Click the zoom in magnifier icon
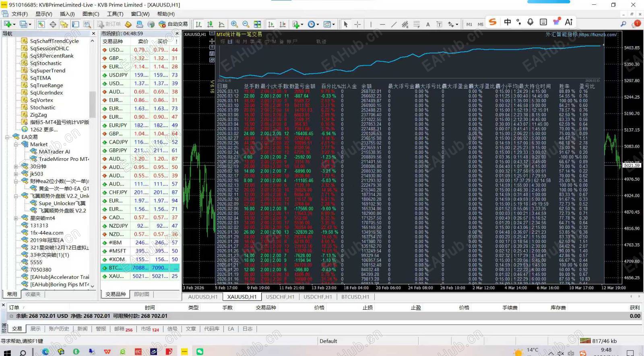This screenshot has width=644, height=356. point(234,25)
